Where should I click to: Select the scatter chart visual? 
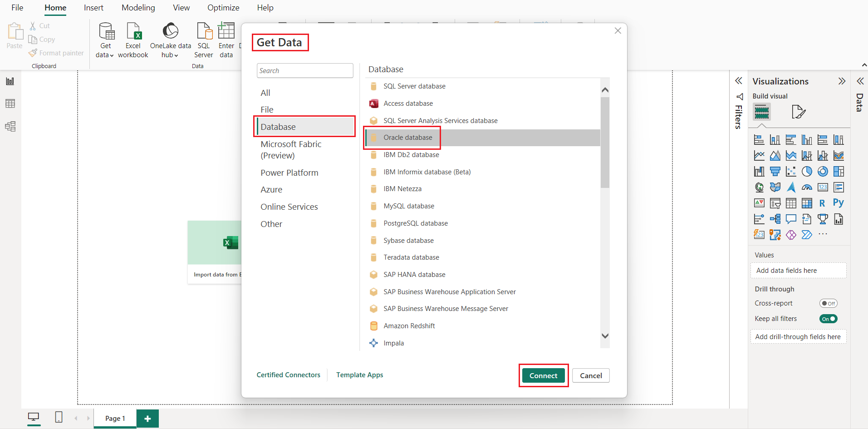tap(791, 172)
